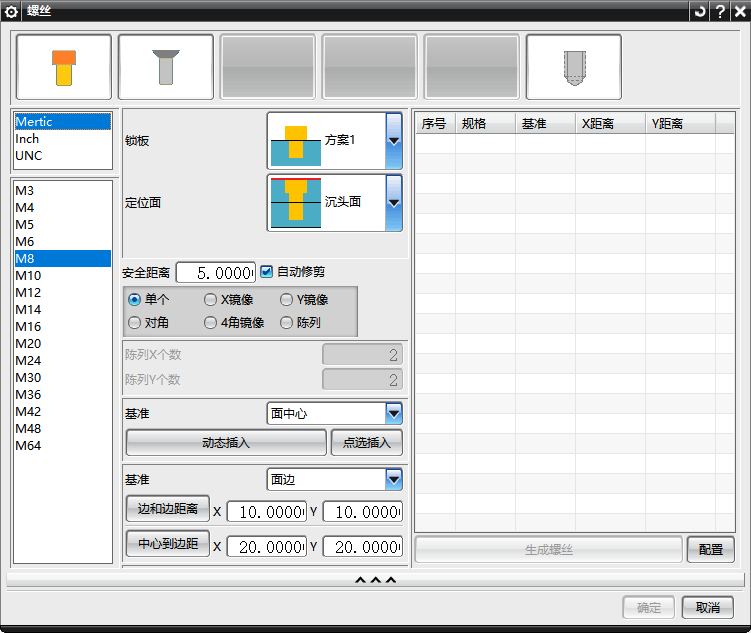Select M6 in the size list
This screenshot has height=633, width=751.
point(63,242)
